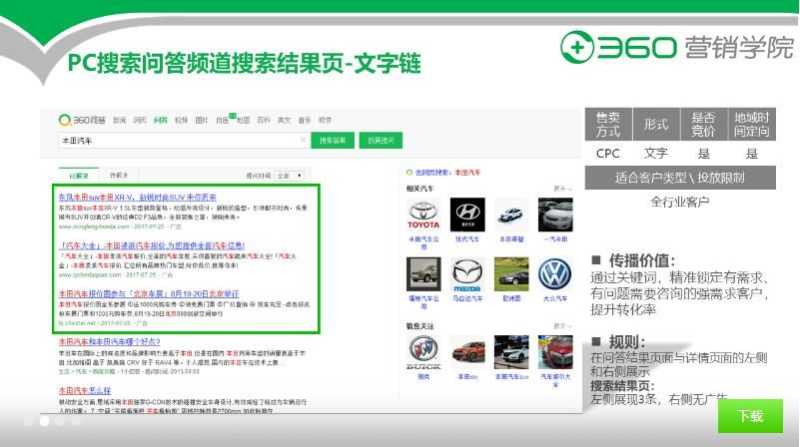Screen dimensions: 800x447
Task: Open the Toyota logo thumbnail
Action: pos(423,214)
